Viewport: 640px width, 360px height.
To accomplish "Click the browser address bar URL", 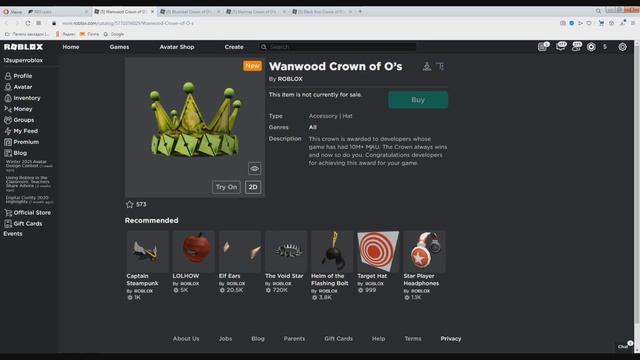I will point(128,23).
